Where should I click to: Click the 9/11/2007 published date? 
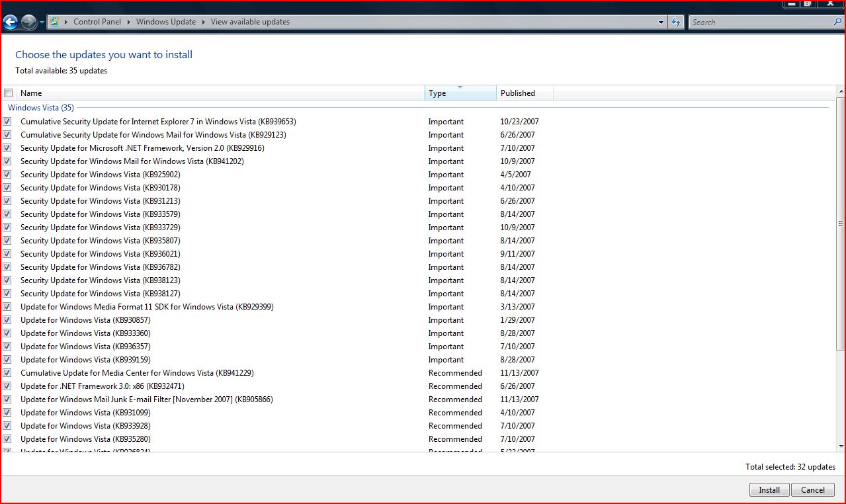click(518, 254)
